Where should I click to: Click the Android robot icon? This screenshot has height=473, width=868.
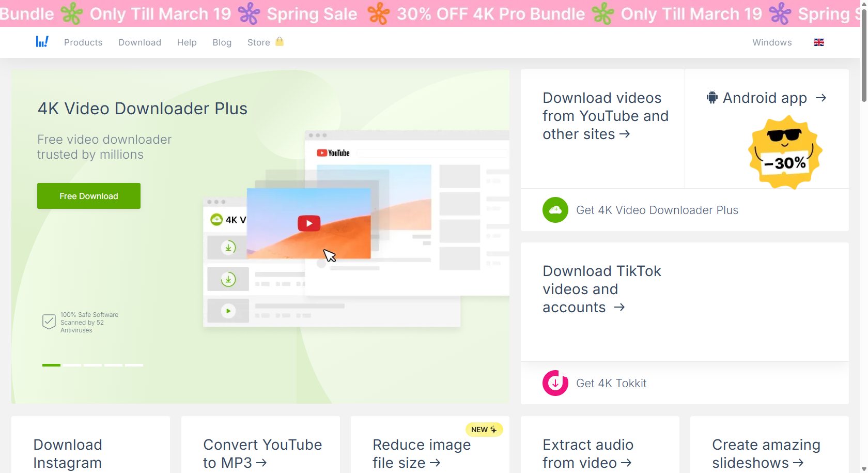[x=712, y=98]
